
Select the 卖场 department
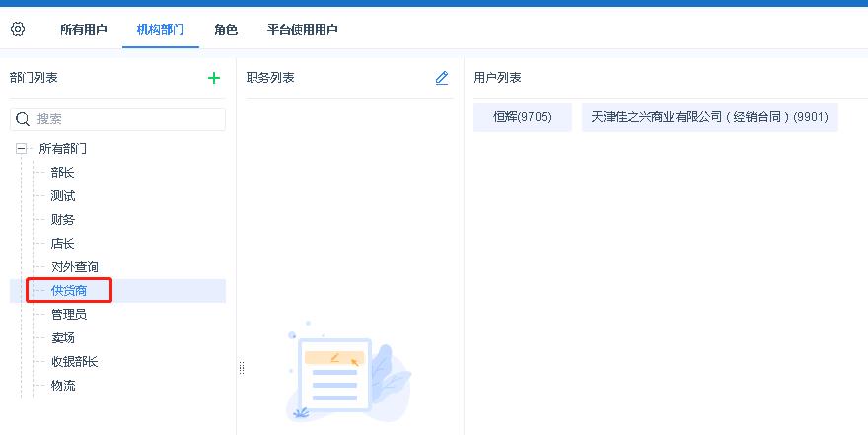(62, 338)
